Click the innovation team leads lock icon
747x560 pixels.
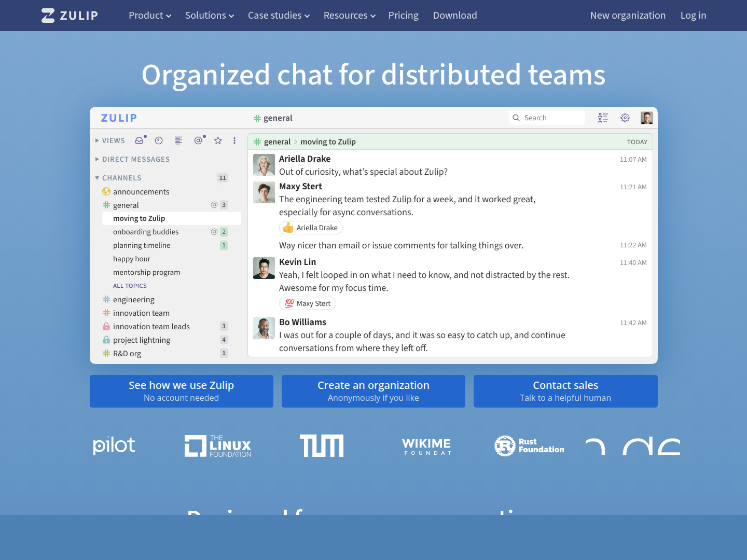pyautogui.click(x=106, y=326)
